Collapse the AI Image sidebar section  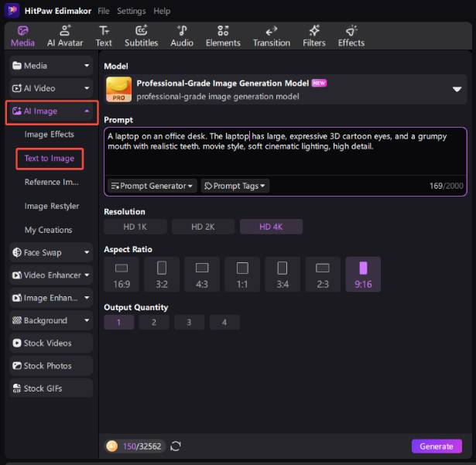pos(52,111)
